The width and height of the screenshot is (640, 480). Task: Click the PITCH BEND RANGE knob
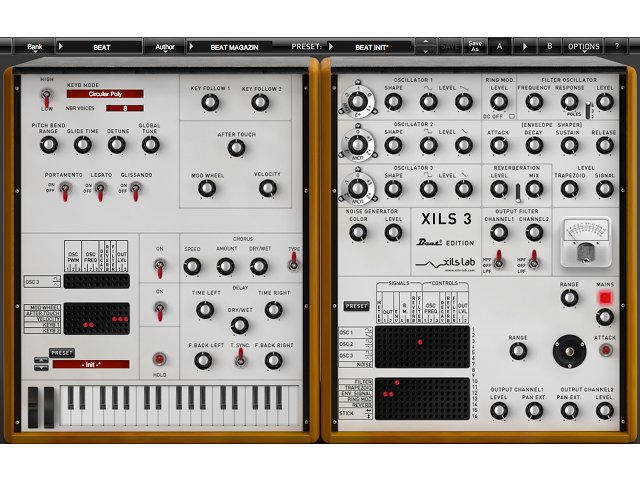49,144
